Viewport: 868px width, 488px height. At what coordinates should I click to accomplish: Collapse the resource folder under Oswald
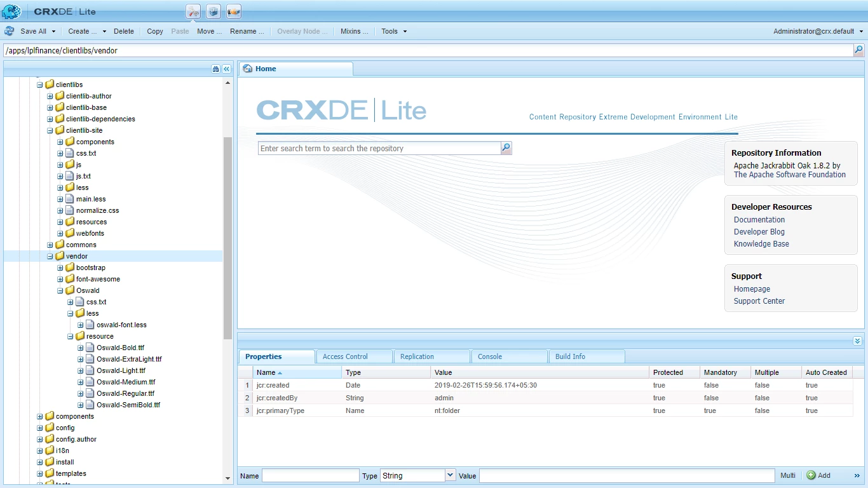click(x=71, y=336)
